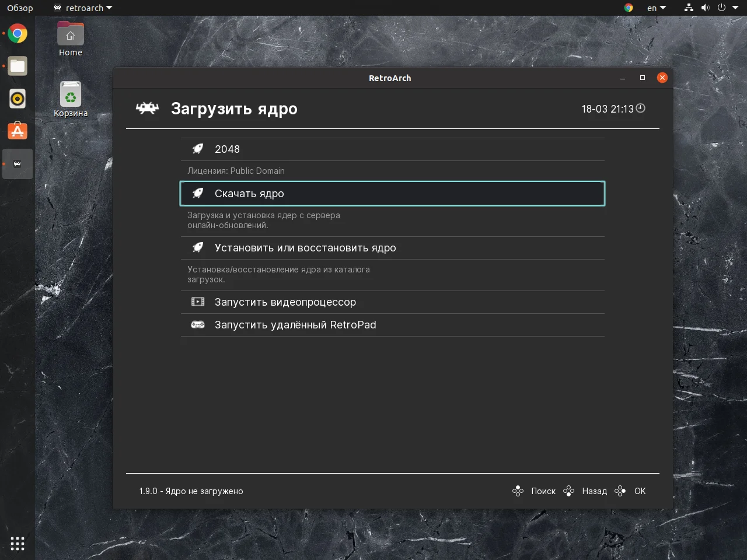747x560 pixels.
Task: Click the rocket icon beside Скачать ядро
Action: (x=198, y=194)
